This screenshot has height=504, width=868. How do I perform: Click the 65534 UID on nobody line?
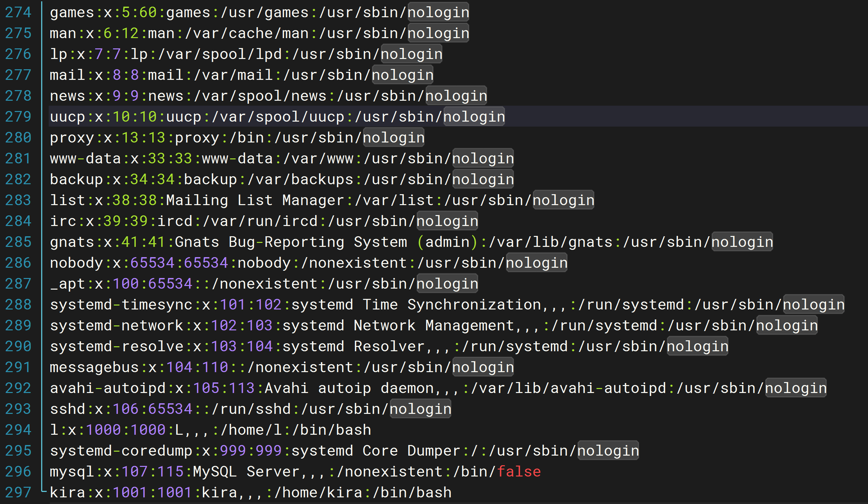tap(152, 263)
